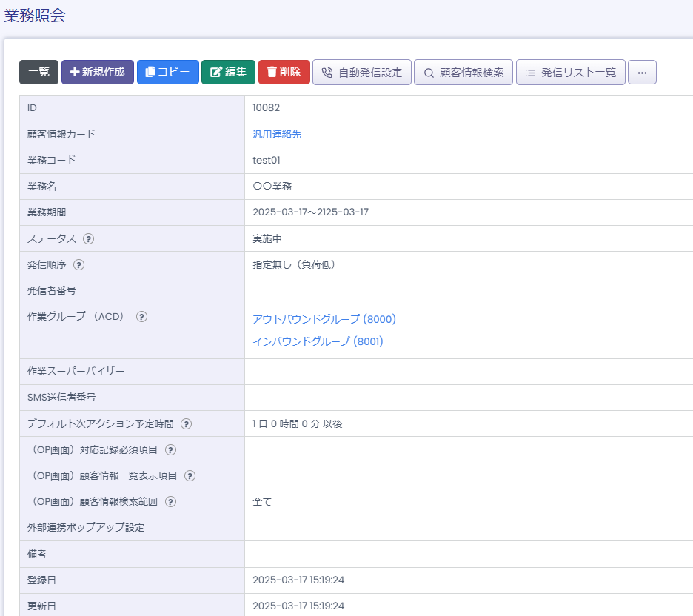
Task: Delete the record using 削除 button
Action: (284, 72)
